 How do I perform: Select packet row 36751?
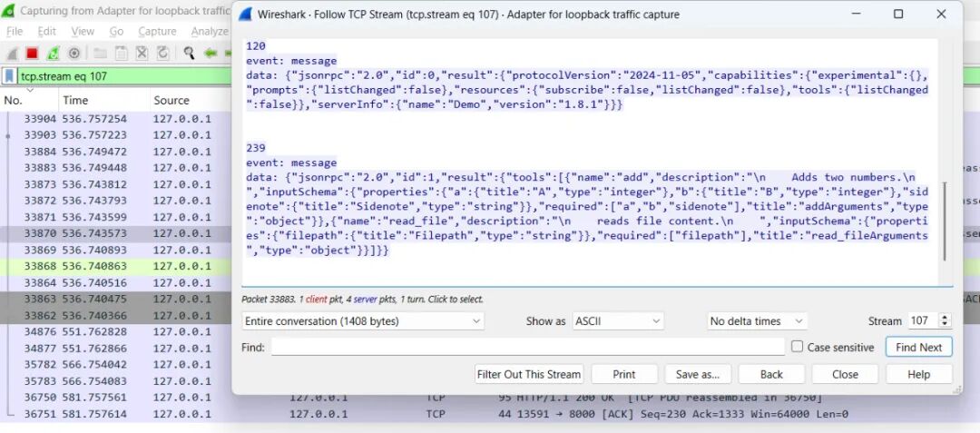(x=490, y=414)
